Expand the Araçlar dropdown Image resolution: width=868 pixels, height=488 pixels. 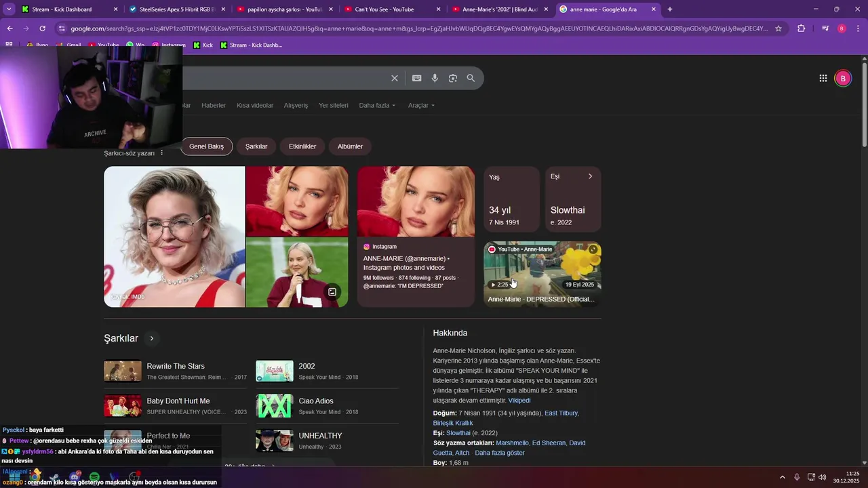point(421,105)
